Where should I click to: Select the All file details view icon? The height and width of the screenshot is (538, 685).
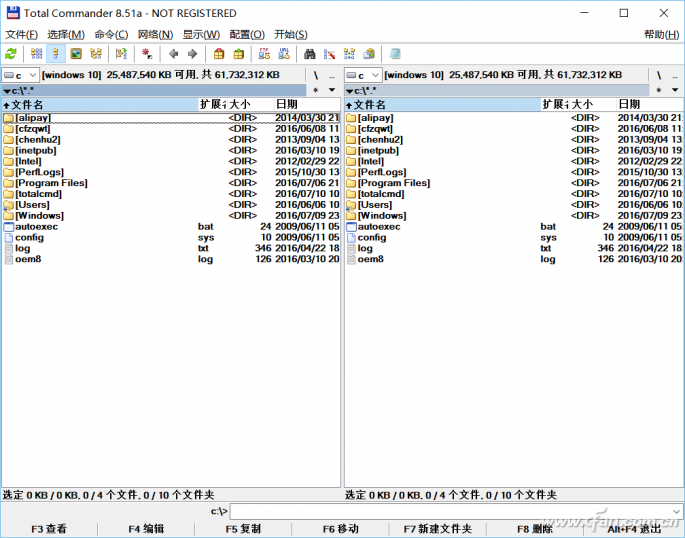pos(55,54)
